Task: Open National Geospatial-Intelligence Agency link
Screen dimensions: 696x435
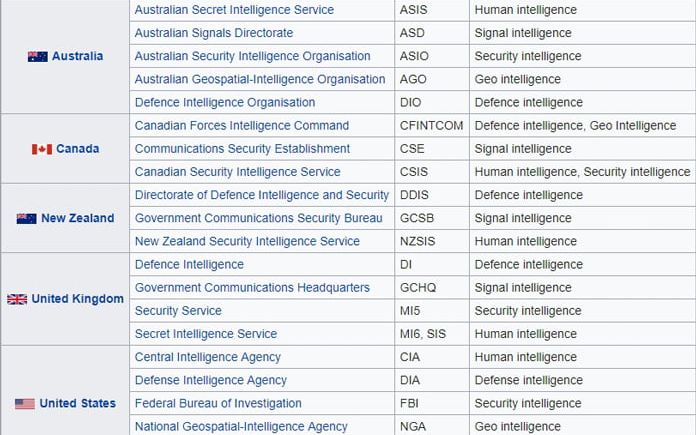Action: coord(241,426)
